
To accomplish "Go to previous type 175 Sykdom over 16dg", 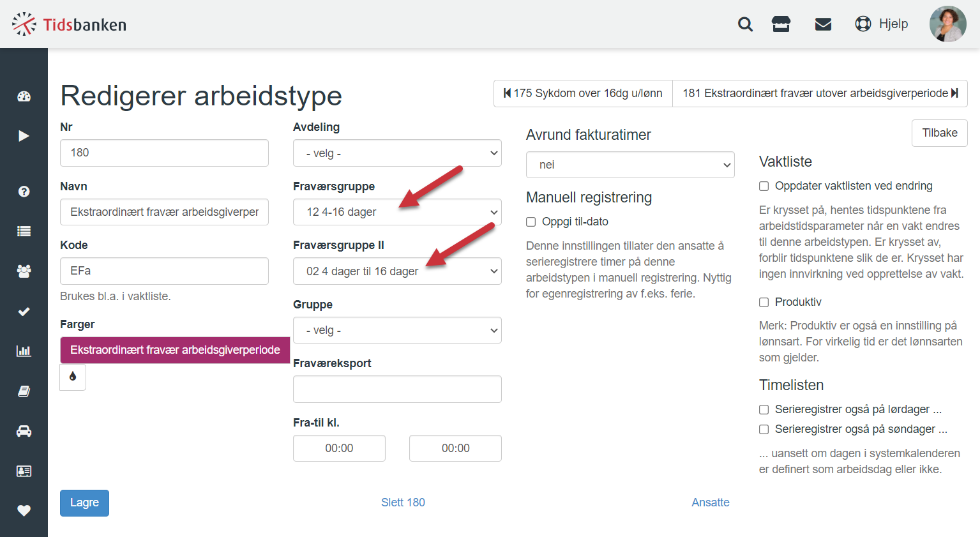I will coord(583,93).
